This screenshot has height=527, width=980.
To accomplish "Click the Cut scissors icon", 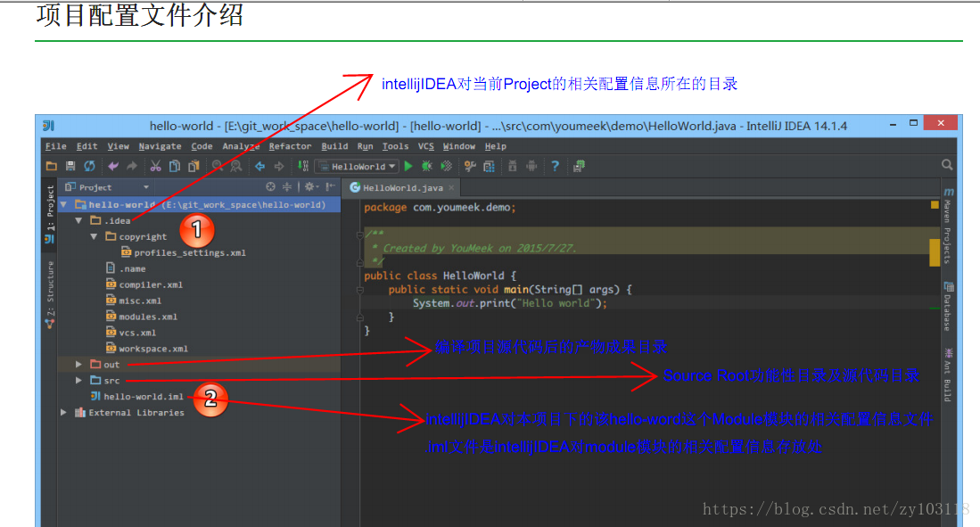I will point(156,166).
